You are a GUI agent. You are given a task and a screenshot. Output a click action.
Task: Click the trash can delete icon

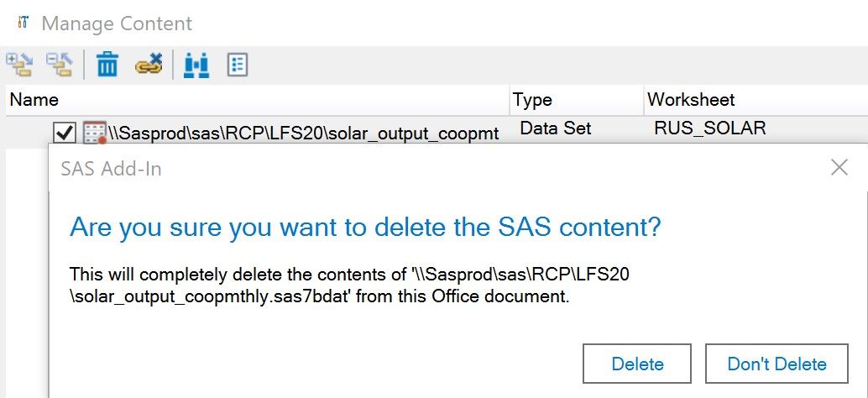click(x=107, y=65)
